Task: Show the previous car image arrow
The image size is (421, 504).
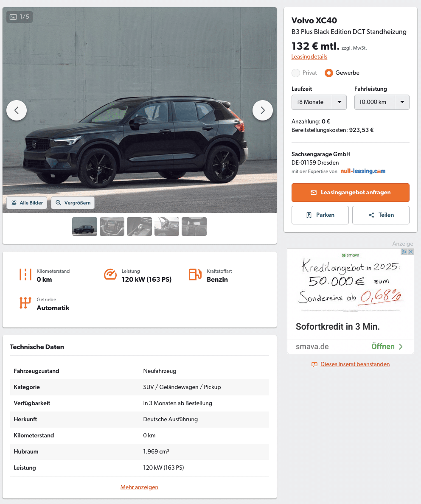Action: coord(17,110)
